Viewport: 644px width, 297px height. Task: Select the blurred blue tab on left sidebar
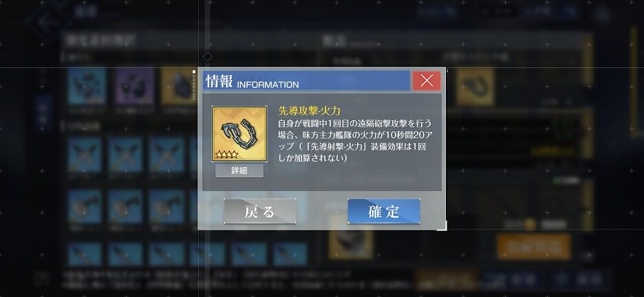tap(43, 113)
